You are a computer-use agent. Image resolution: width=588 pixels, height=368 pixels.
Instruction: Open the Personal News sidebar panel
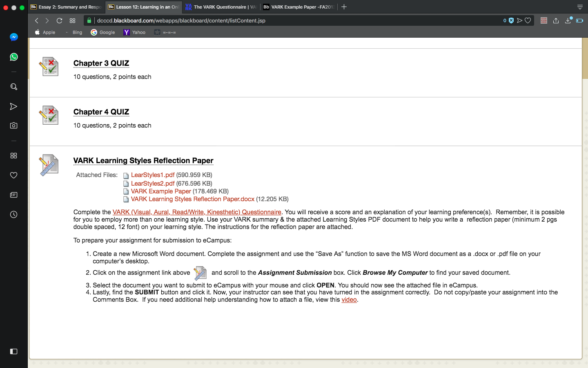tap(14, 195)
